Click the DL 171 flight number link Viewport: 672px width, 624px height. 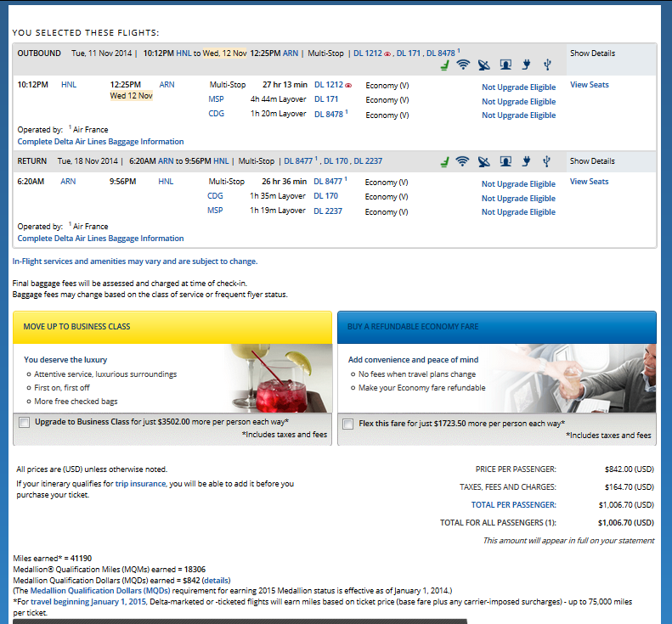[326, 100]
